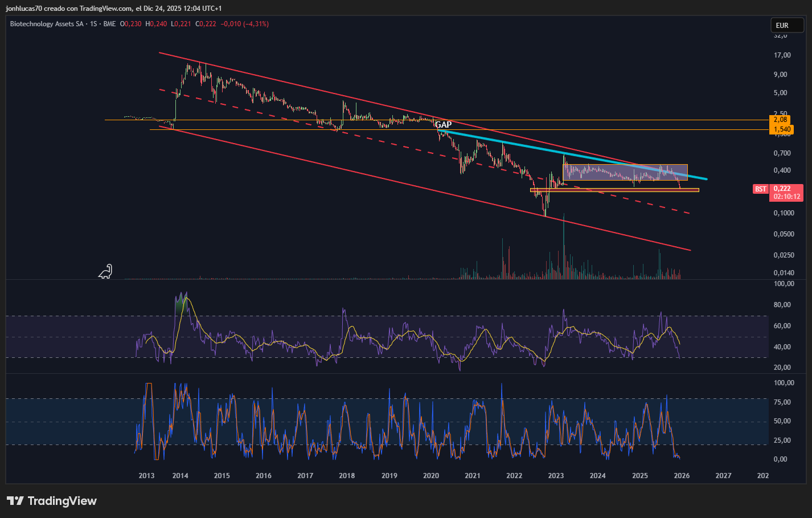
Task: Click the red 0,222 current price label
Action: click(x=786, y=189)
